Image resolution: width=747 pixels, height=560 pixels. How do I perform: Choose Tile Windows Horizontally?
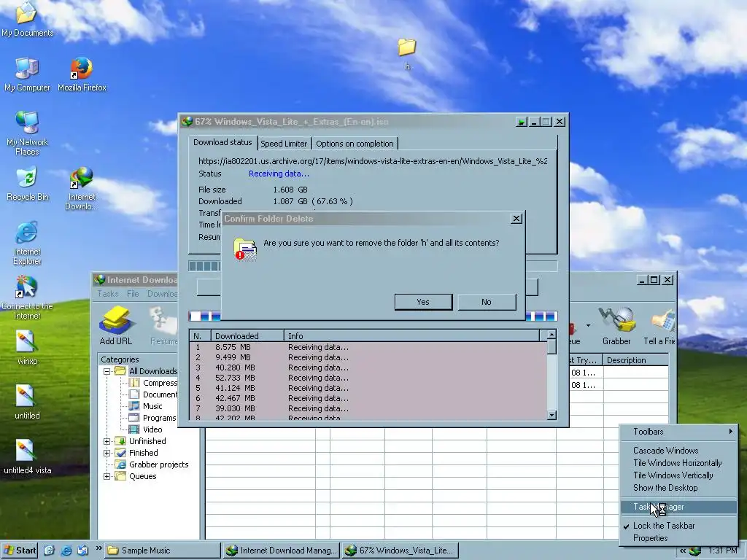tap(678, 463)
